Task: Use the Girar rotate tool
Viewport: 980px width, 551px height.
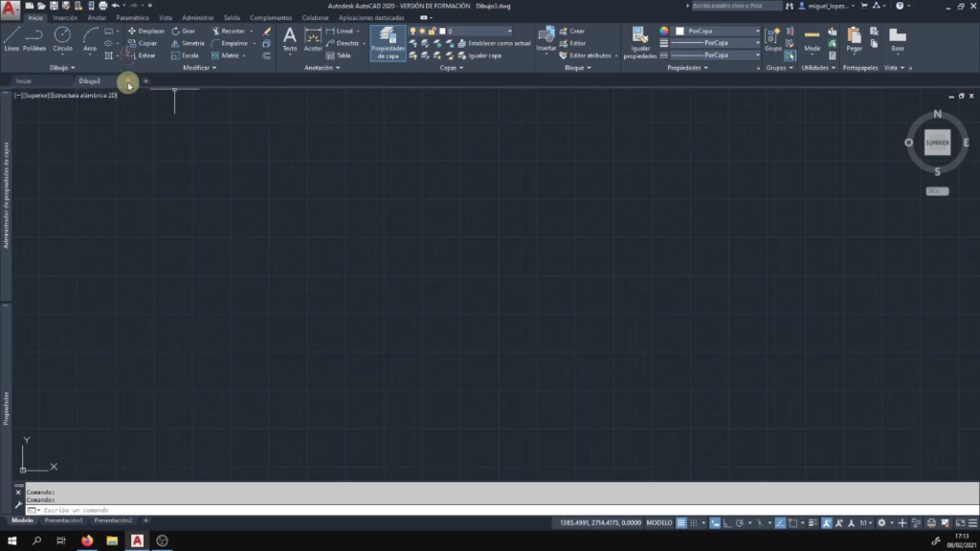Action: point(183,31)
